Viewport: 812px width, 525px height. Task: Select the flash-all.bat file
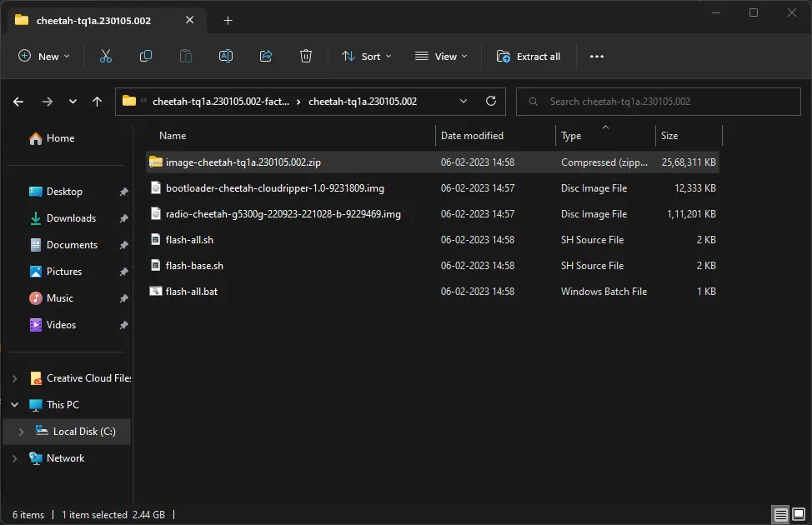192,292
